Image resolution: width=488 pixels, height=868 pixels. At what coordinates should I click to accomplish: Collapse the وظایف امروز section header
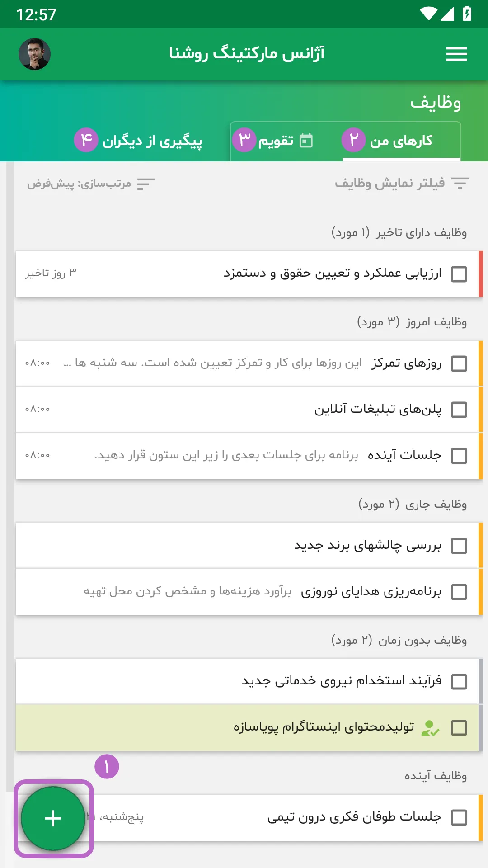coord(412,322)
